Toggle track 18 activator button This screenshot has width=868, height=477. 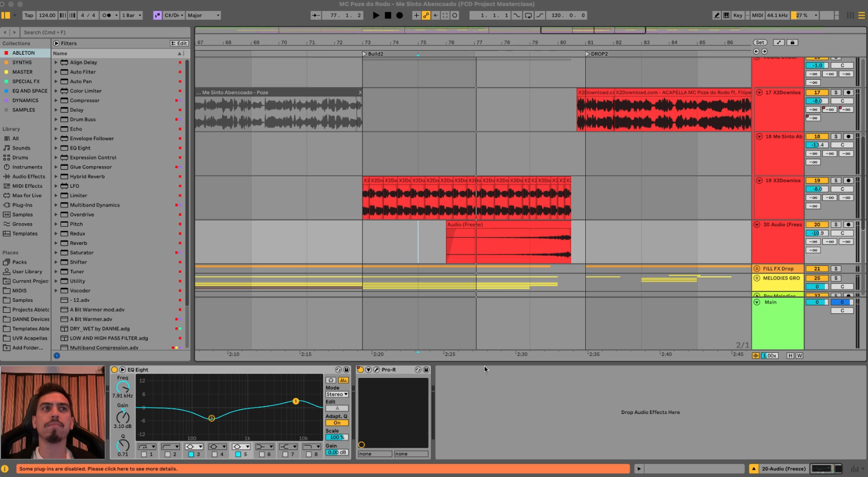[x=817, y=137]
